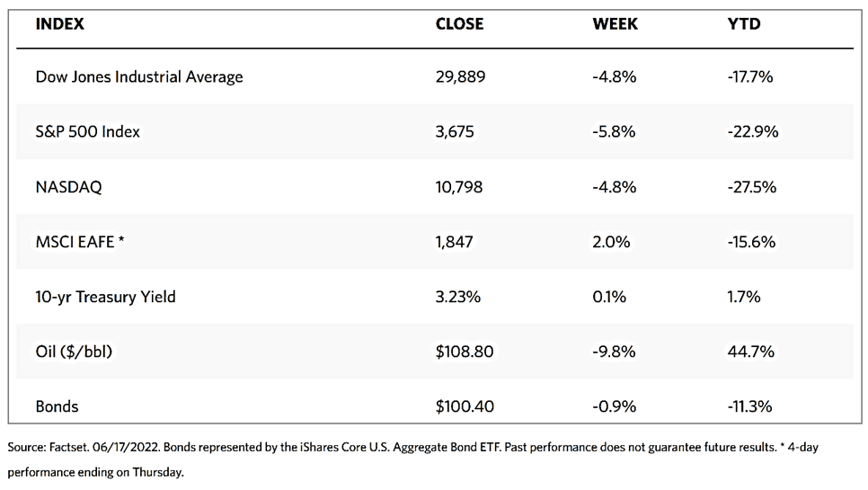868x490 pixels.
Task: Click the Dow Jones close value 29,889
Action: point(460,76)
